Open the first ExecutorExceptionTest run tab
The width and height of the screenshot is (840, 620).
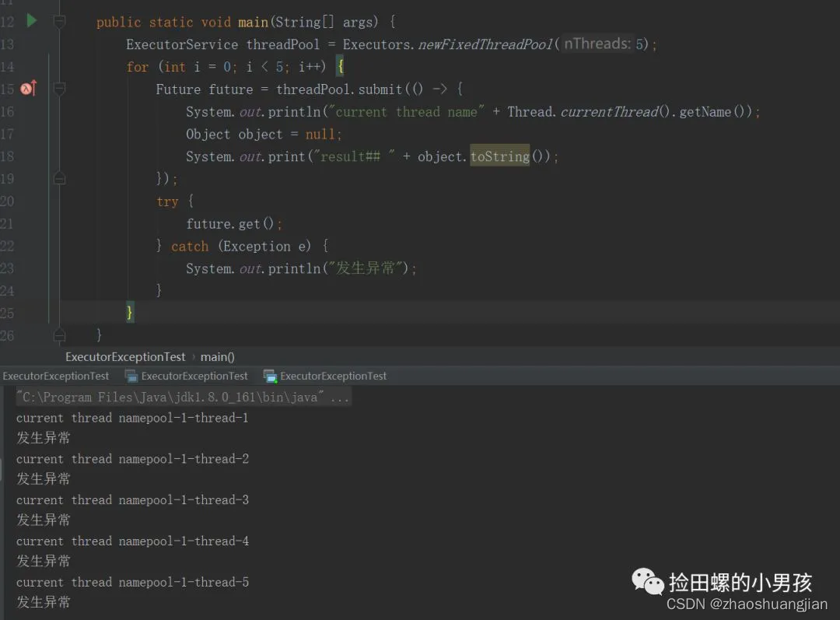[x=55, y=377]
